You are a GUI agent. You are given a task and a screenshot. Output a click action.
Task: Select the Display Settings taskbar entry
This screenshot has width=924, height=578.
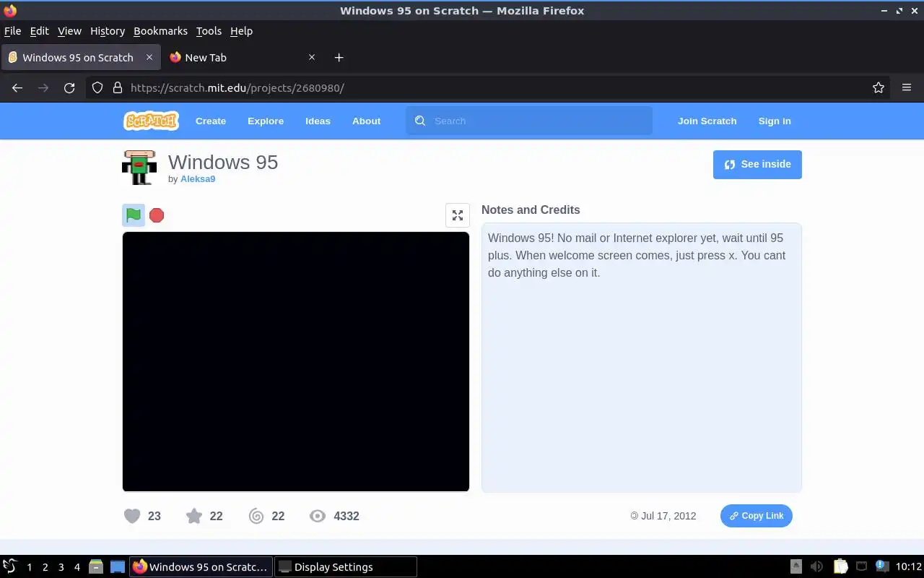pyautogui.click(x=346, y=567)
